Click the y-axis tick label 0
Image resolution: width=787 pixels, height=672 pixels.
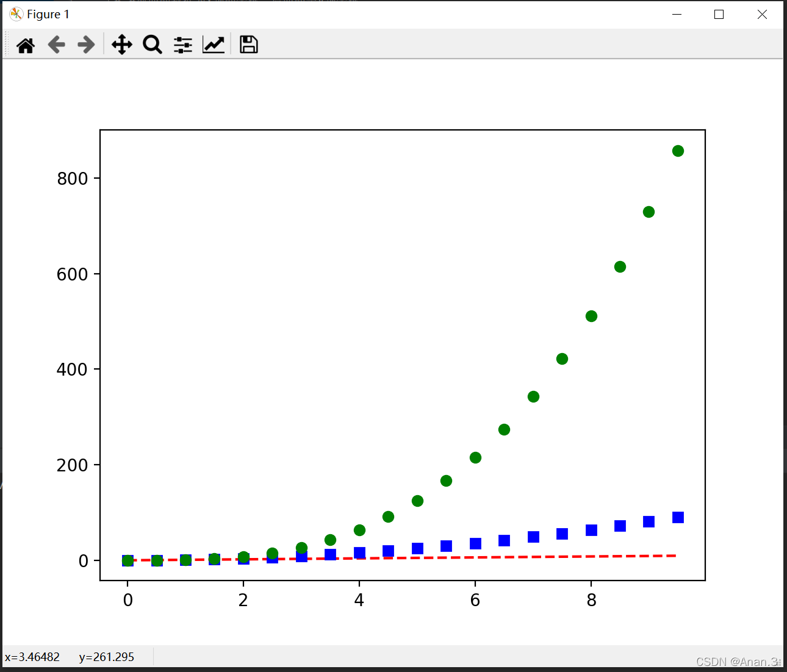(x=83, y=561)
